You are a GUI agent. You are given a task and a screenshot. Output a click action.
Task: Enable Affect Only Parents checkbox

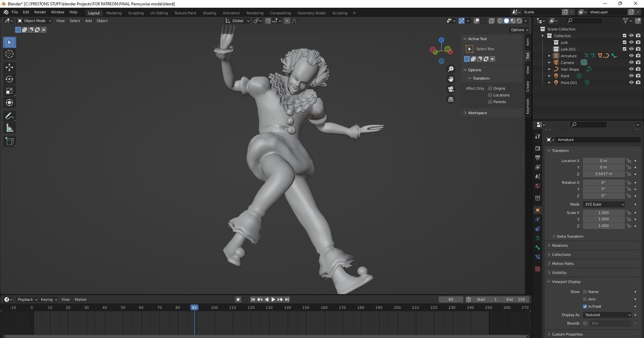(490, 102)
